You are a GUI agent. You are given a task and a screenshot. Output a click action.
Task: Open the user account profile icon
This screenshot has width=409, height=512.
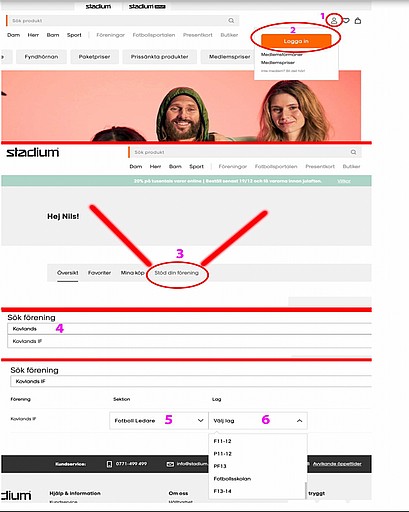[x=334, y=21]
